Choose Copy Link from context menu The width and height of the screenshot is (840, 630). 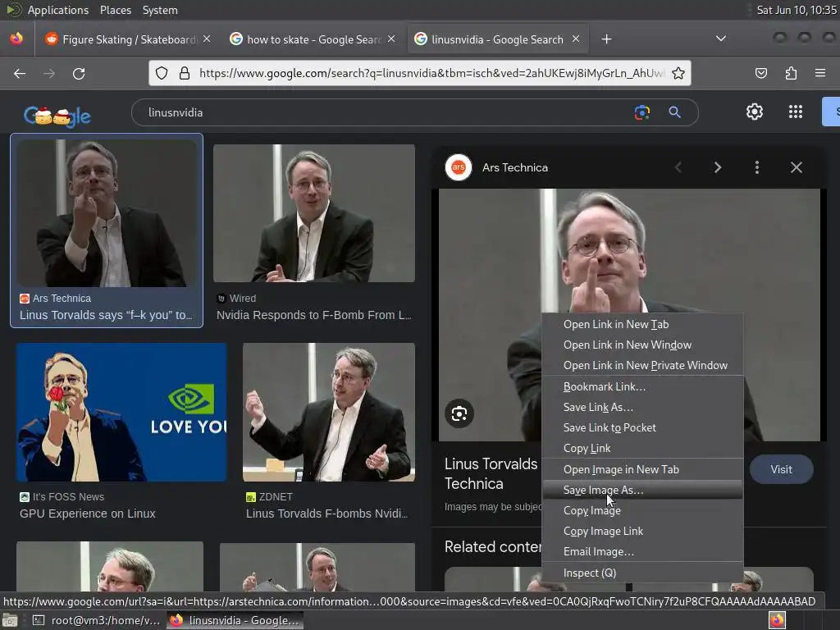[x=643, y=449]
